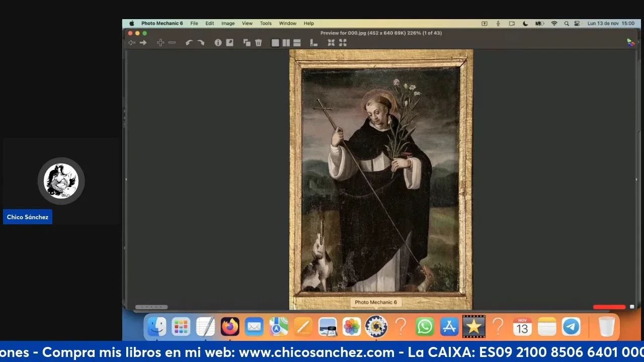Zoom out using the minus icon

(172, 43)
